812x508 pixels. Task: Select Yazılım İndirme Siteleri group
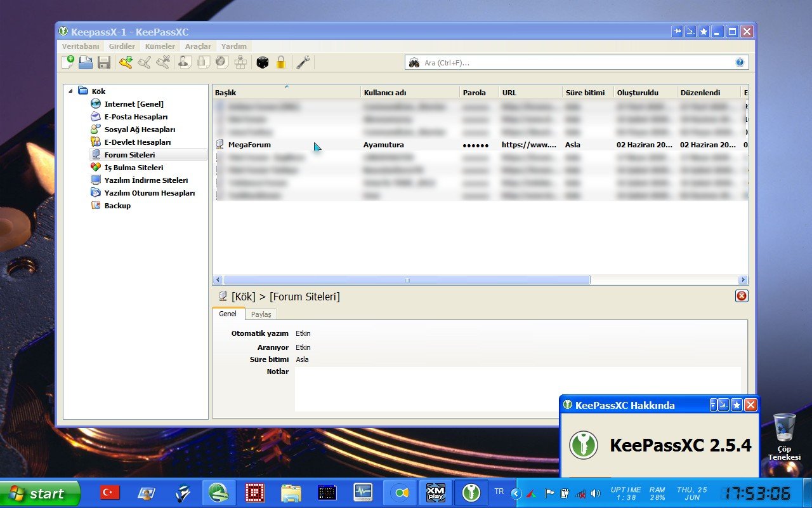tap(146, 180)
